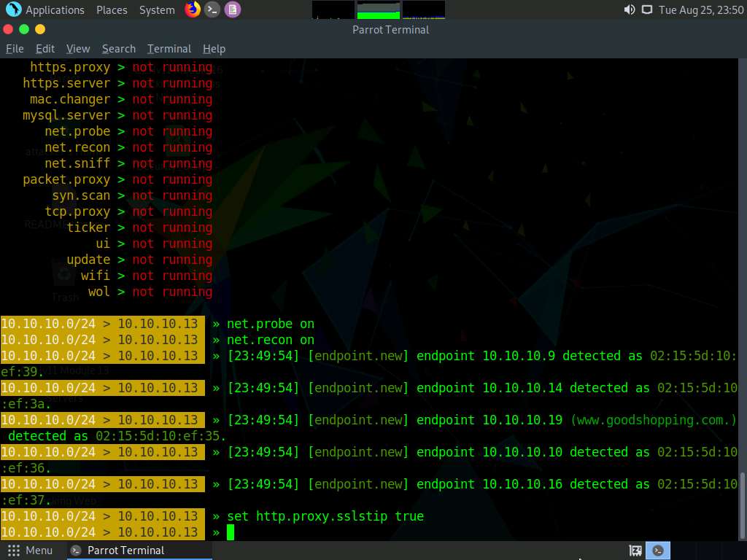
Task: Click the 'packet.proxy' module line
Action: point(117,179)
